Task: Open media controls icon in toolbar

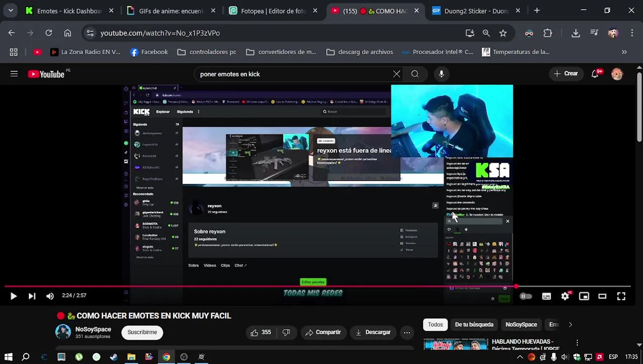Action: (x=594, y=33)
